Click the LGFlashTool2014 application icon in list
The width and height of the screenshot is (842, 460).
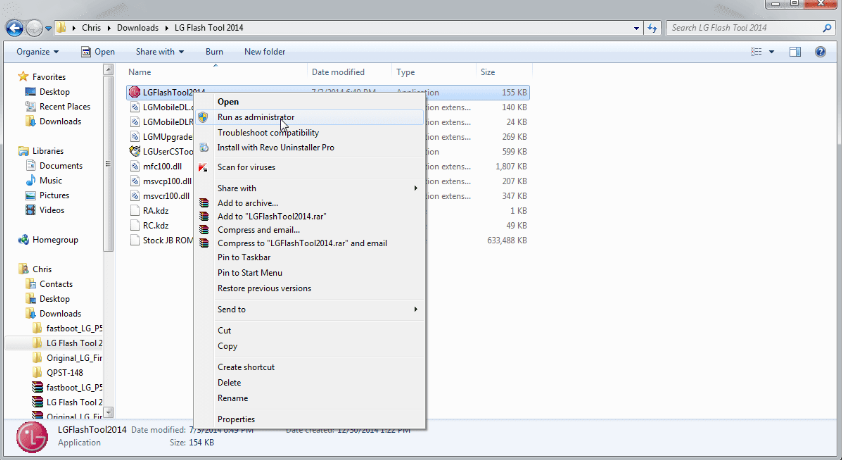click(x=134, y=92)
